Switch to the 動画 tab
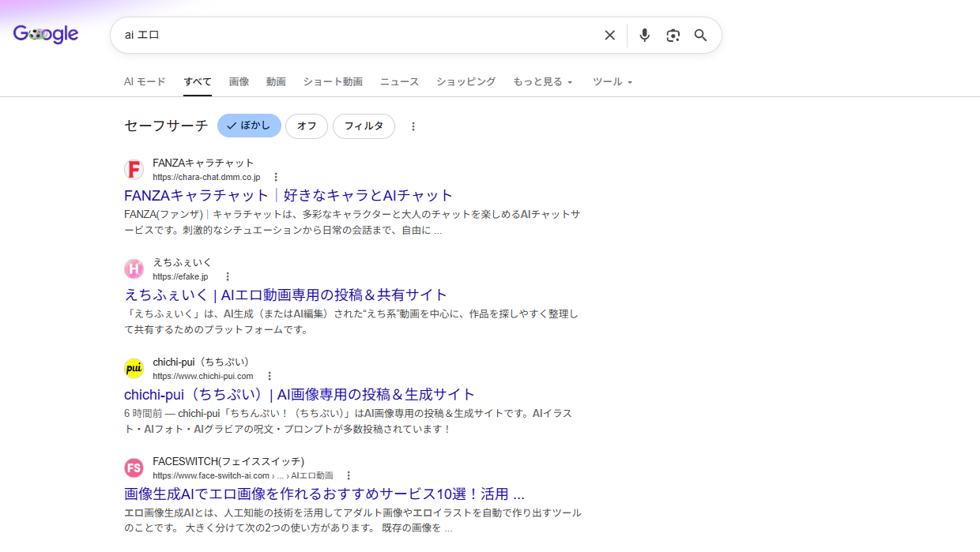The height and width of the screenshot is (552, 980). [276, 81]
